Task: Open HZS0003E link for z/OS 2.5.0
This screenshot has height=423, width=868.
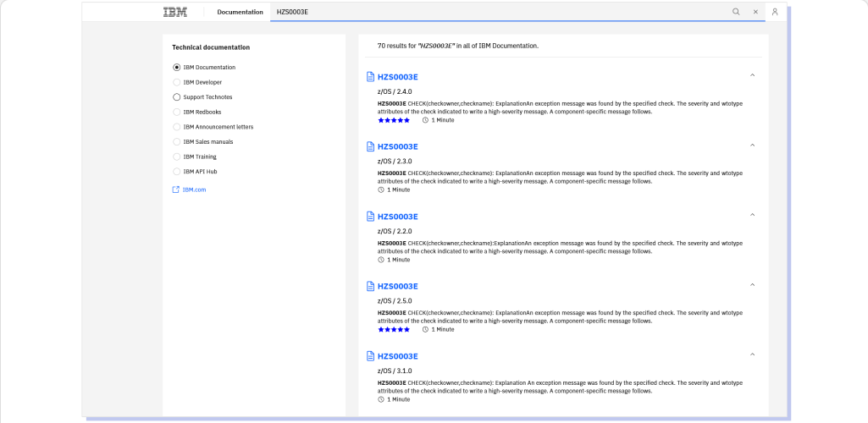Action: 397,287
